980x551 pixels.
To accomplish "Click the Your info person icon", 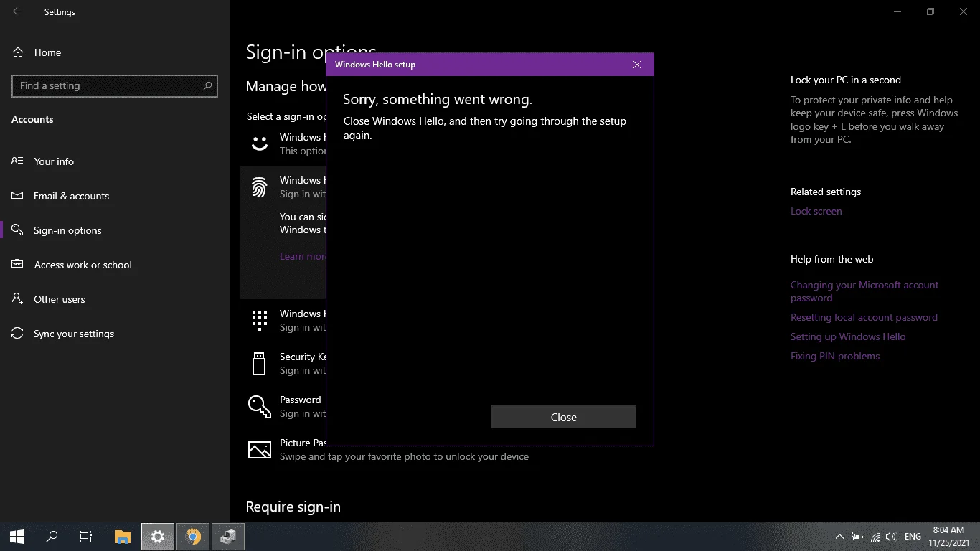I will point(18,161).
